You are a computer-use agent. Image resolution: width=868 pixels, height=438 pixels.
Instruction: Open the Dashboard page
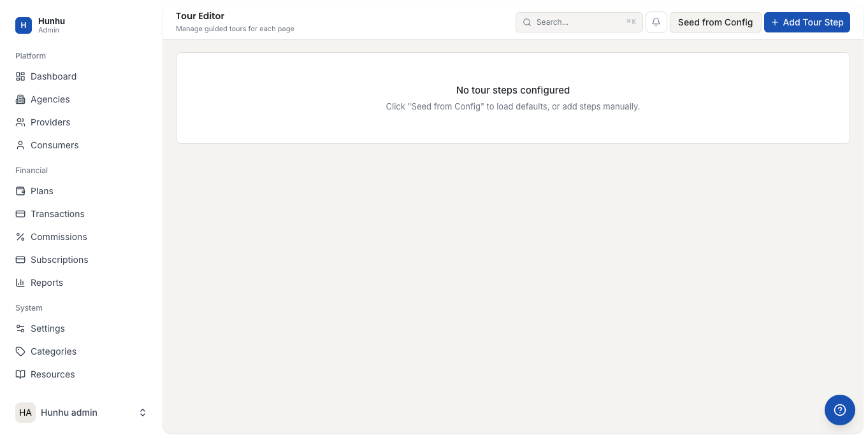[81, 76]
